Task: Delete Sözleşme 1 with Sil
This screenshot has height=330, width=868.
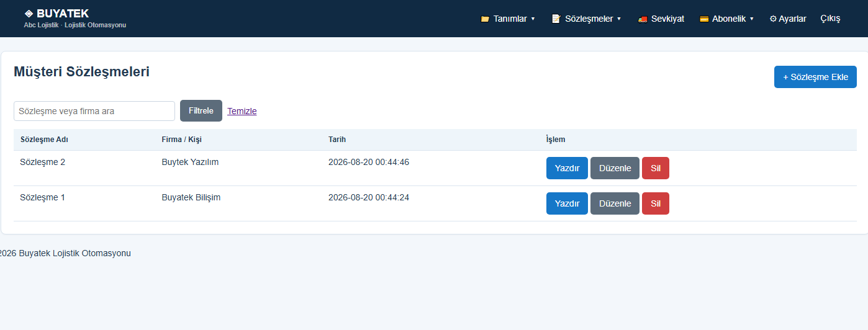Action: (x=656, y=203)
